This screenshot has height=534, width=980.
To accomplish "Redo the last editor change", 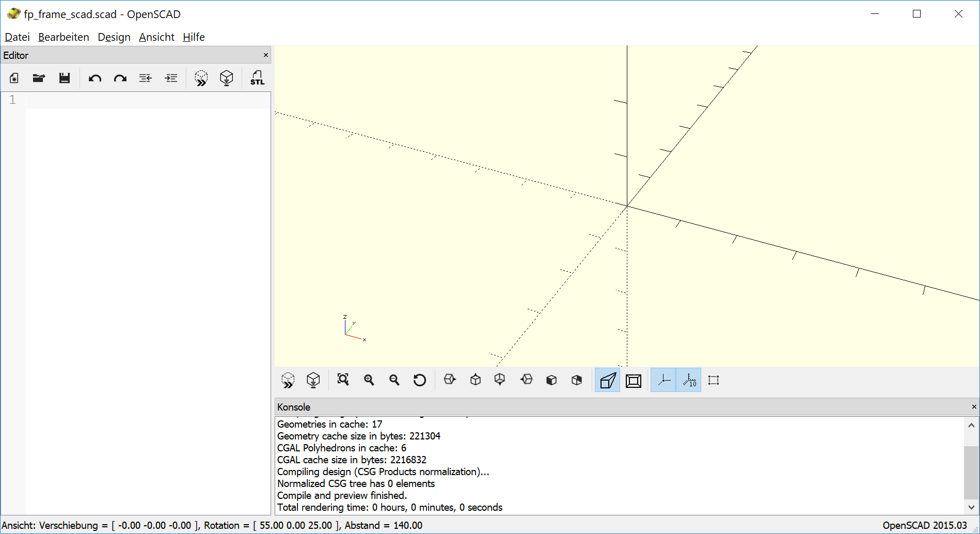I will pyautogui.click(x=120, y=78).
